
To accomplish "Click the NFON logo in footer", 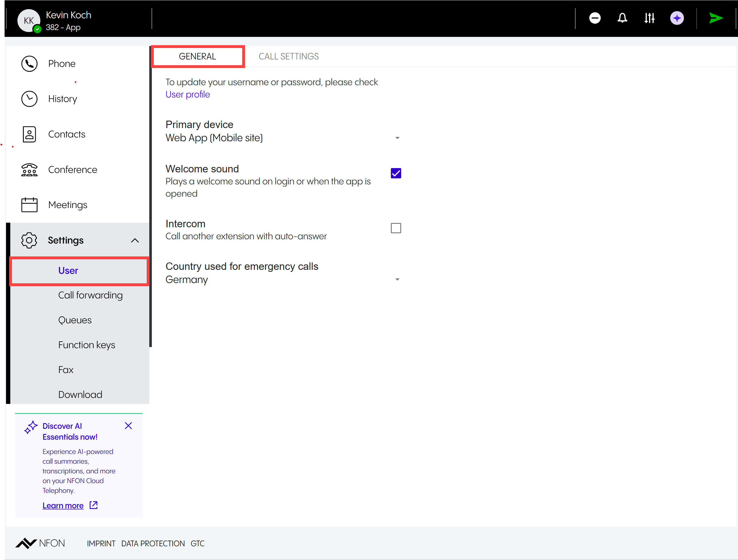I will (40, 543).
